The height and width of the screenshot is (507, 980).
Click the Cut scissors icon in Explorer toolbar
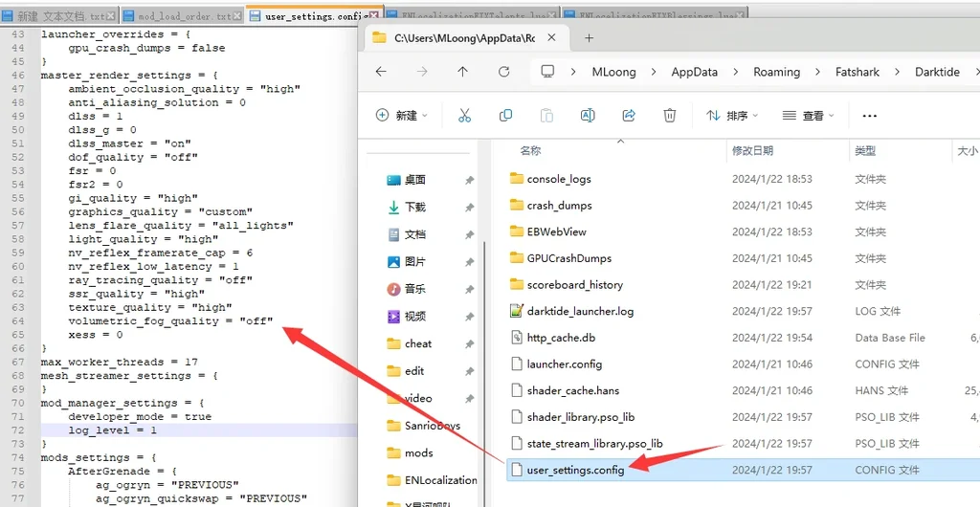tap(464, 115)
